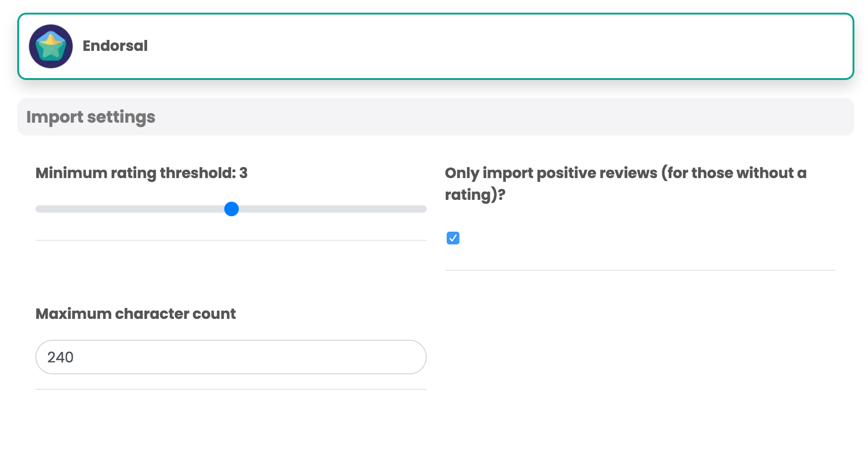The width and height of the screenshot is (868, 457).
Task: Click the 240 value in character field
Action: (x=60, y=358)
